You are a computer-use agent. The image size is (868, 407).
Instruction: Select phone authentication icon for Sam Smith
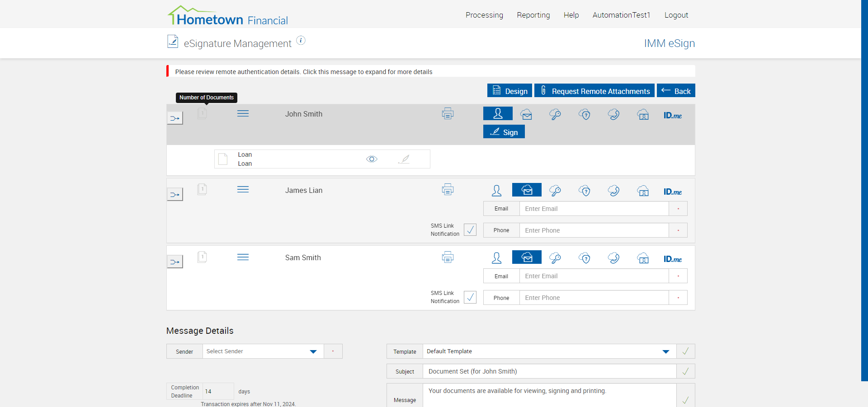(613, 258)
